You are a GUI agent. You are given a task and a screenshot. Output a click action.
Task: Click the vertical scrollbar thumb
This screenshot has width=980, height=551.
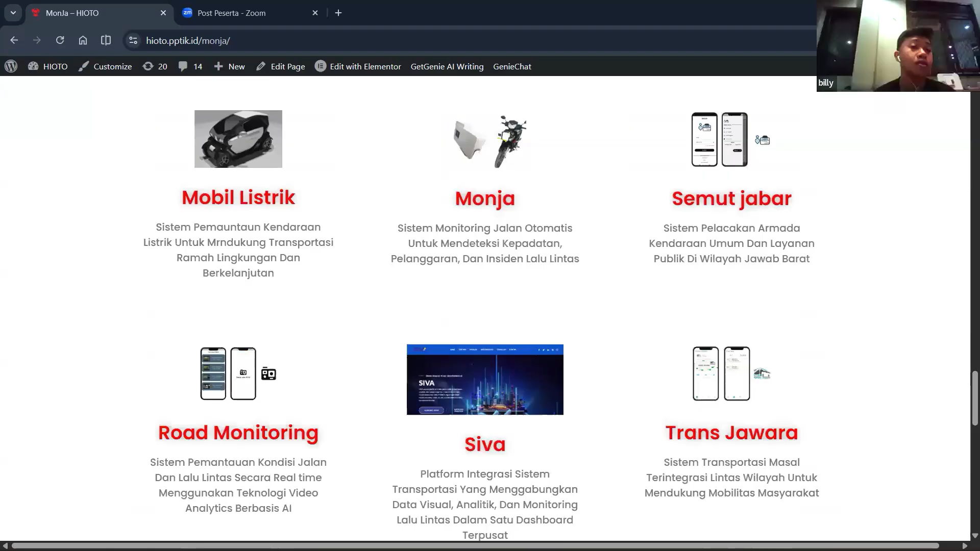pos(975,398)
